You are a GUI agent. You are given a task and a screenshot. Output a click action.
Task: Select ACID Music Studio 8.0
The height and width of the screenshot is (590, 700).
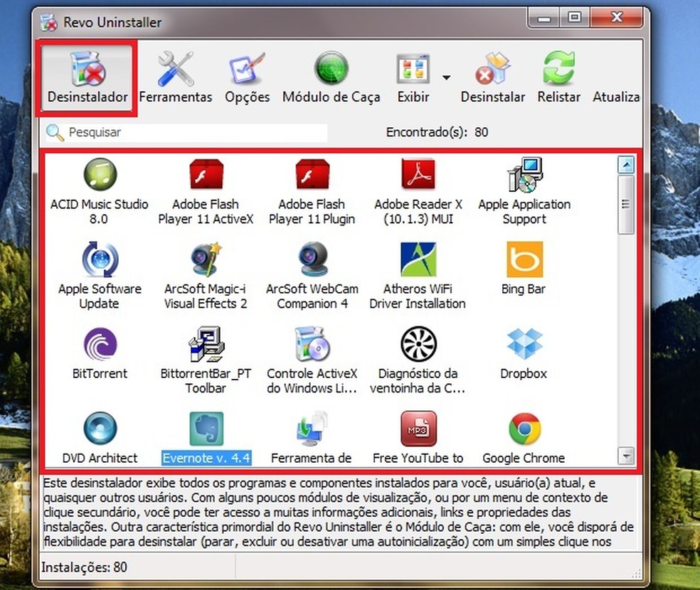pyautogui.click(x=99, y=193)
